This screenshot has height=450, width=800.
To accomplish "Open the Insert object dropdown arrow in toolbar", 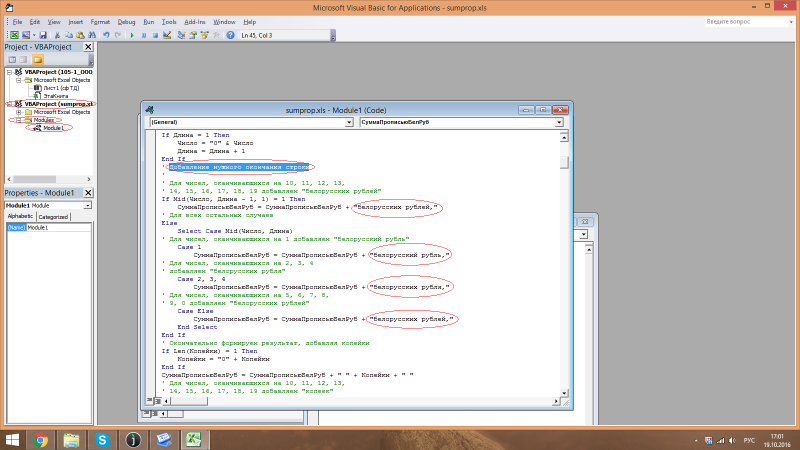I will point(34,35).
